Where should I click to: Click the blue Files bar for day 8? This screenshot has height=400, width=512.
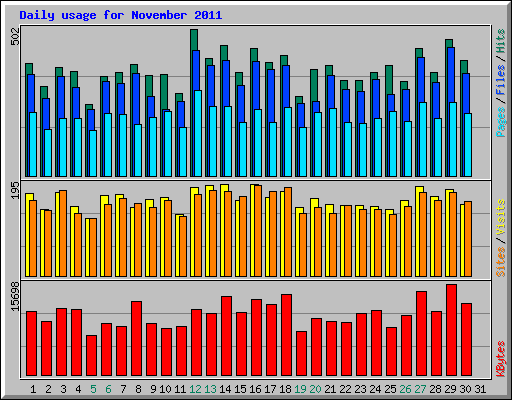point(136,99)
